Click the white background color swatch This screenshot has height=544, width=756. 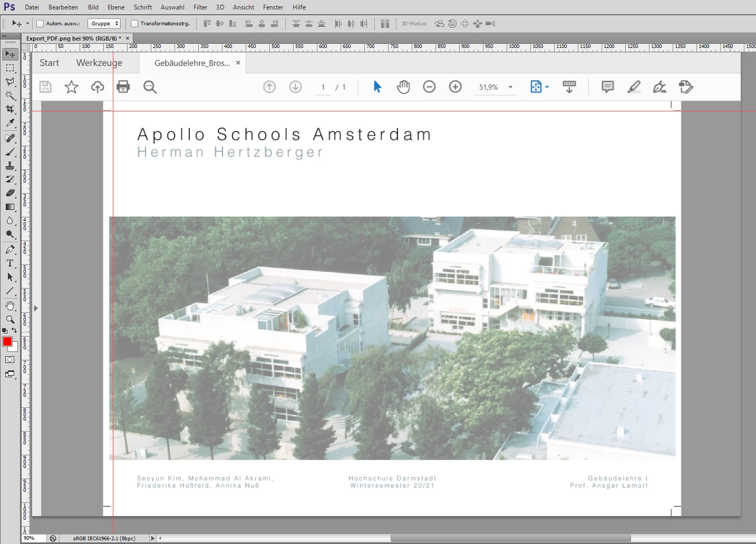(x=15, y=348)
